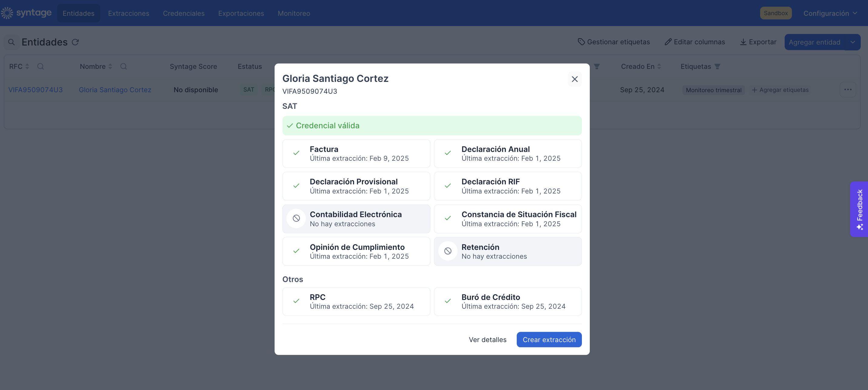Click the Monitoreo trimestral tag
The height and width of the screenshot is (390, 868).
(x=713, y=90)
